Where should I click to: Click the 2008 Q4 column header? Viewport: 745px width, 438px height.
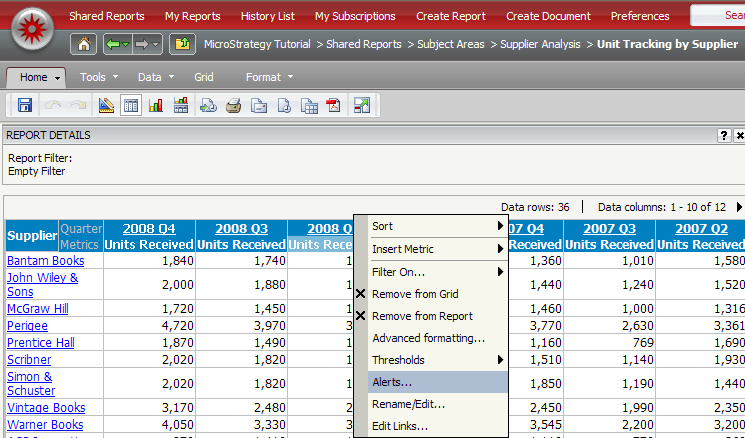149,229
